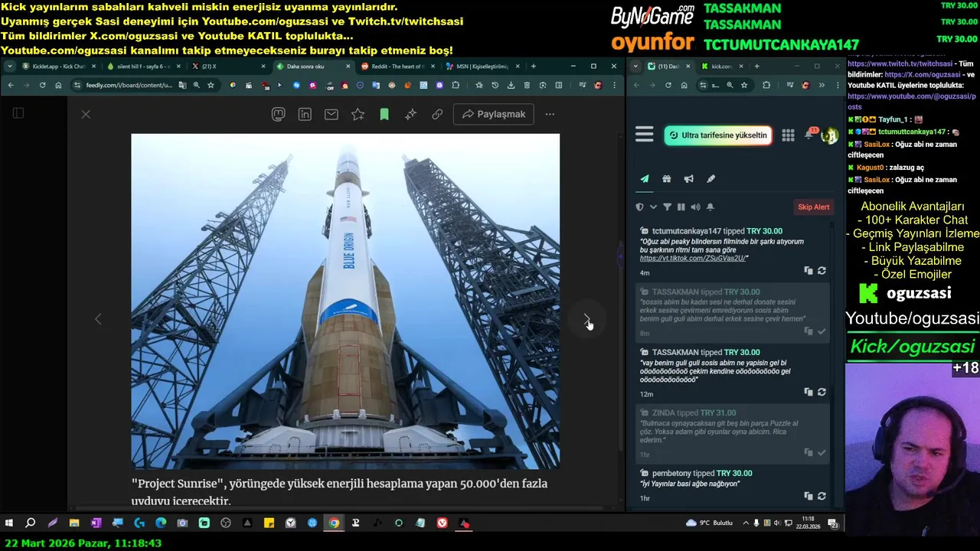
Task: Open the Windows Start menu
Action: tap(9, 523)
